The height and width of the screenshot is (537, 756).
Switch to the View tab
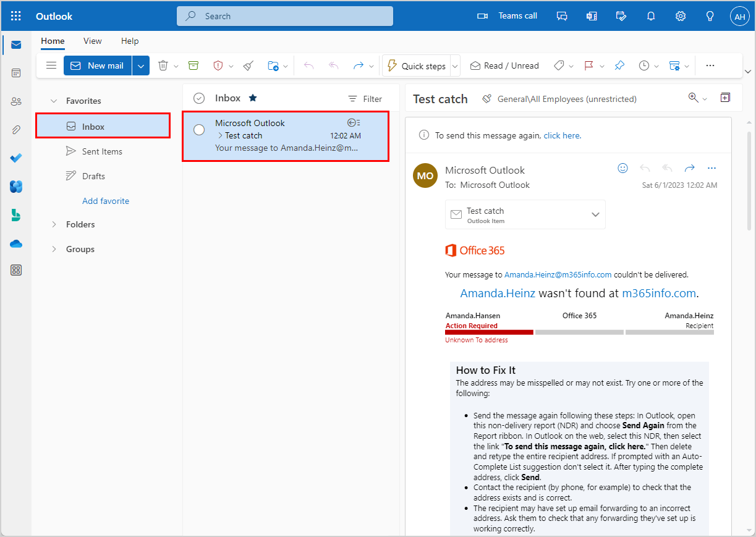[x=93, y=41]
